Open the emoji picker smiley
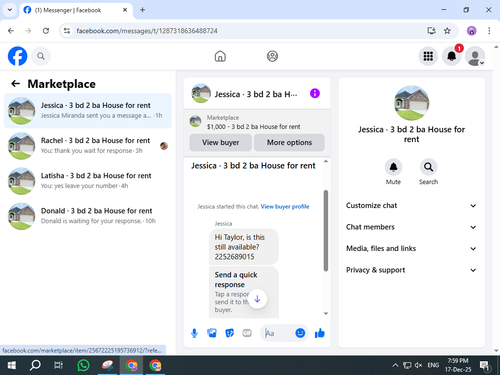This screenshot has height=375, width=500. (300, 333)
